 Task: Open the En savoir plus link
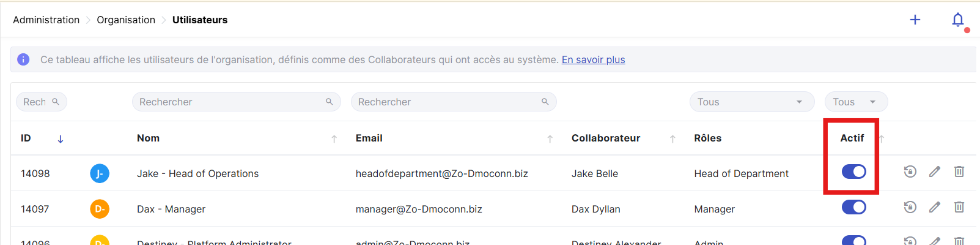[x=593, y=59]
